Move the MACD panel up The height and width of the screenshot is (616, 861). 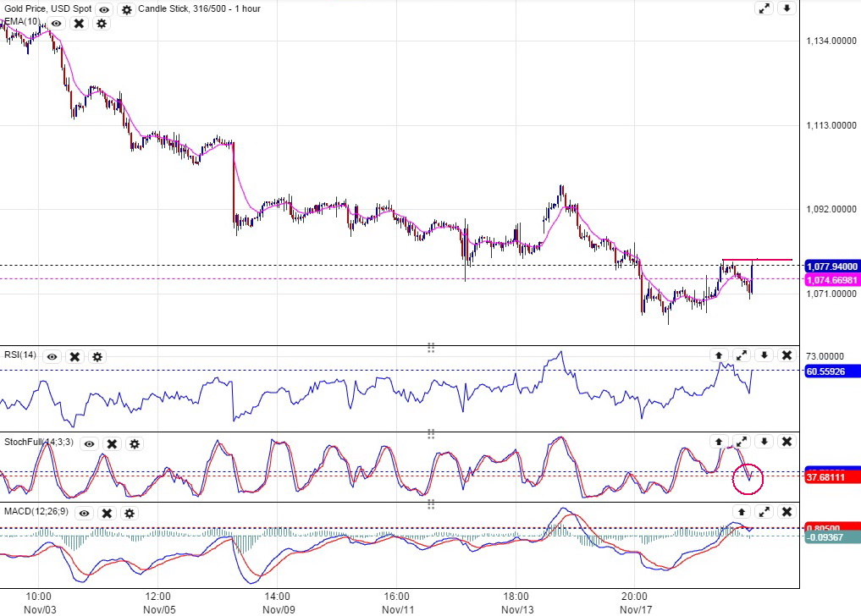click(742, 512)
